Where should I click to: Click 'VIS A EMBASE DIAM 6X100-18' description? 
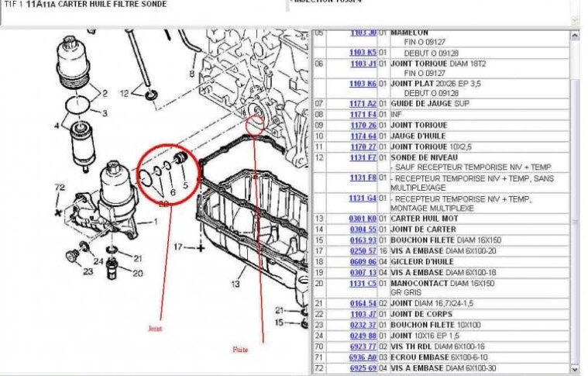(x=443, y=272)
